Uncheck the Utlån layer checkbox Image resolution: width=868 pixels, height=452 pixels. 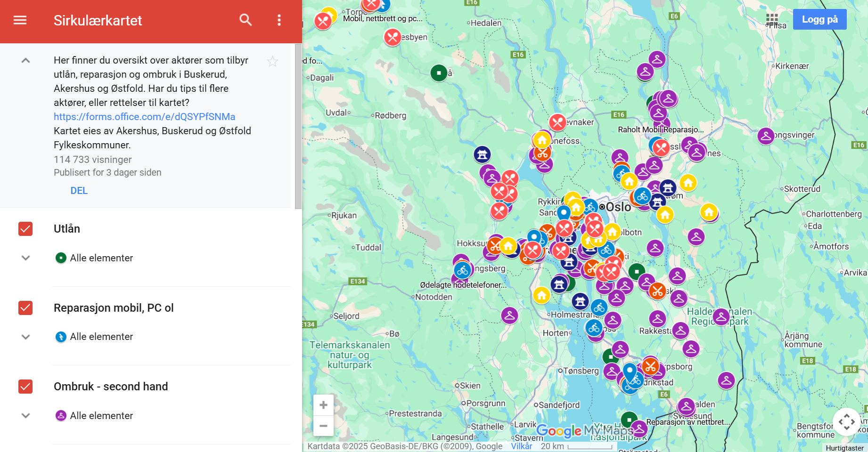25,229
